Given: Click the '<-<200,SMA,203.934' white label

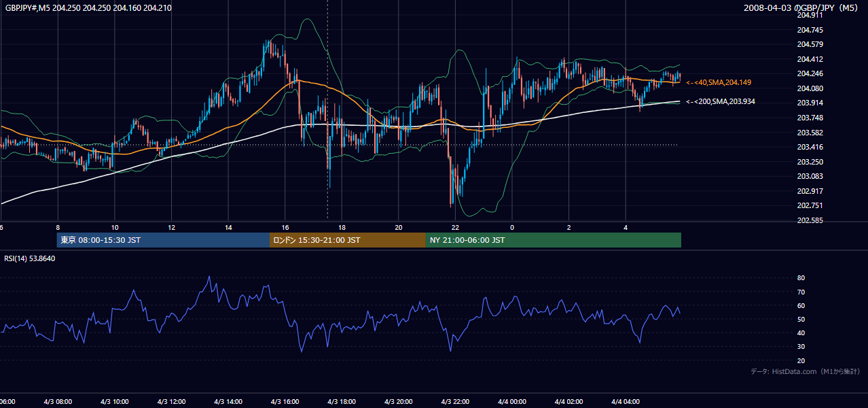Looking at the screenshot, I should click(x=721, y=101).
